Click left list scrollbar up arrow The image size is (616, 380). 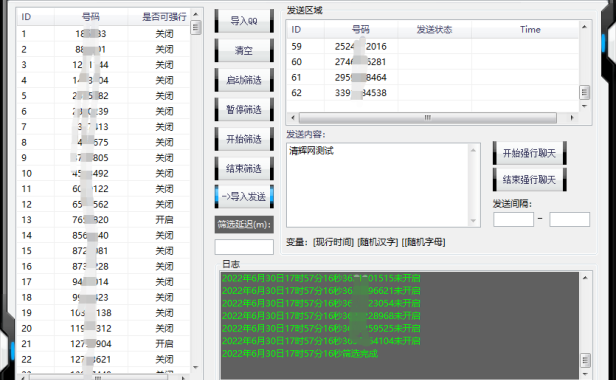pyautogui.click(x=196, y=14)
